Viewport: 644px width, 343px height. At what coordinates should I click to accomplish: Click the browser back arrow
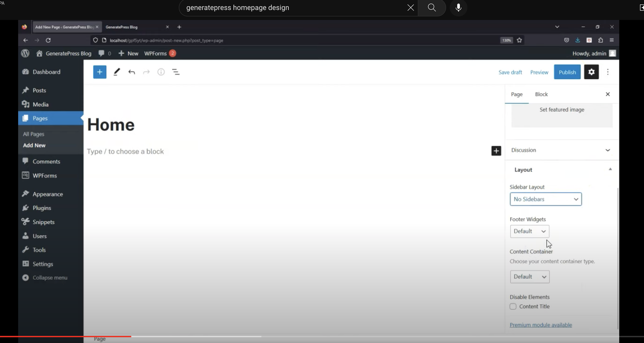click(x=26, y=40)
